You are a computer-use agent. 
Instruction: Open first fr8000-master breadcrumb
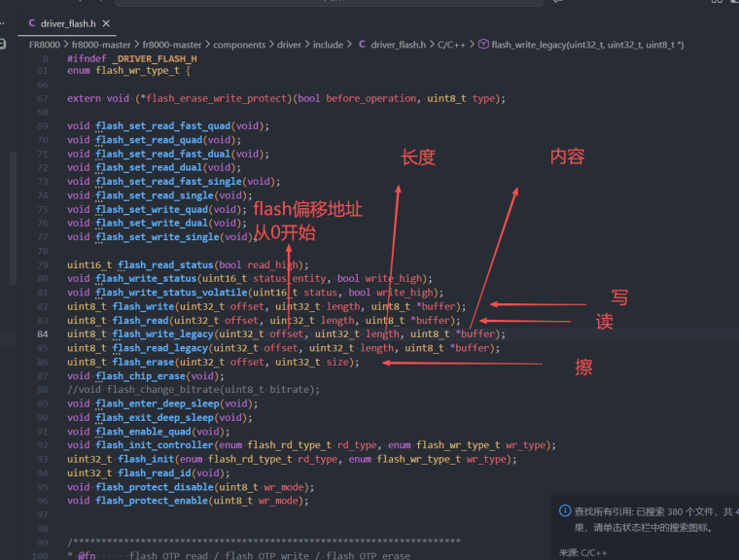[x=101, y=45]
